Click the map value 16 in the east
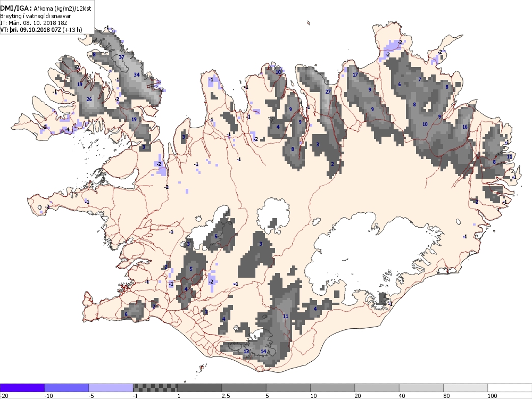532x399 pixels. 465,127
